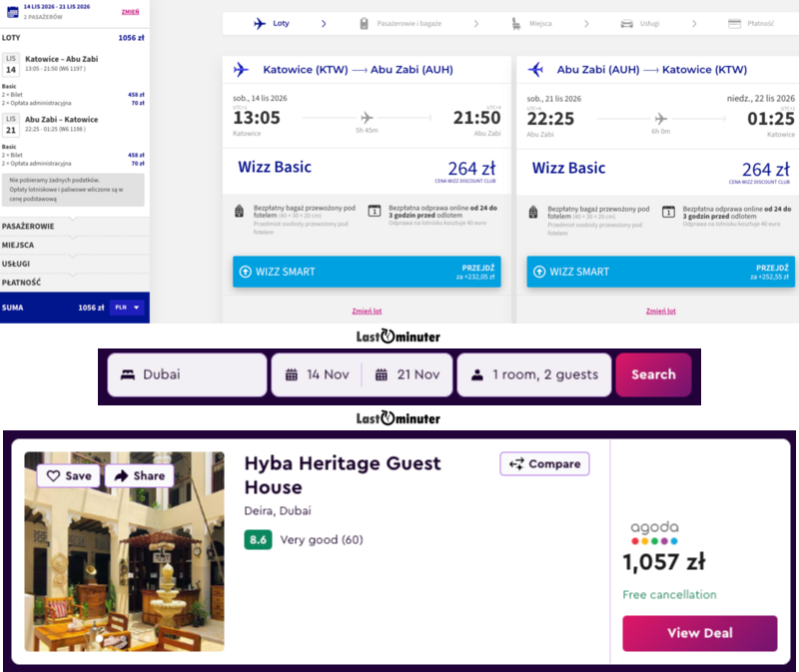Expand the Płatność section in sidebar

click(x=74, y=281)
